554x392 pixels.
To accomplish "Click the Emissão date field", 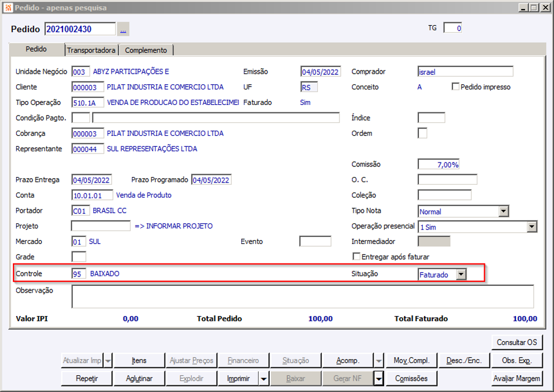I will click(x=321, y=71).
